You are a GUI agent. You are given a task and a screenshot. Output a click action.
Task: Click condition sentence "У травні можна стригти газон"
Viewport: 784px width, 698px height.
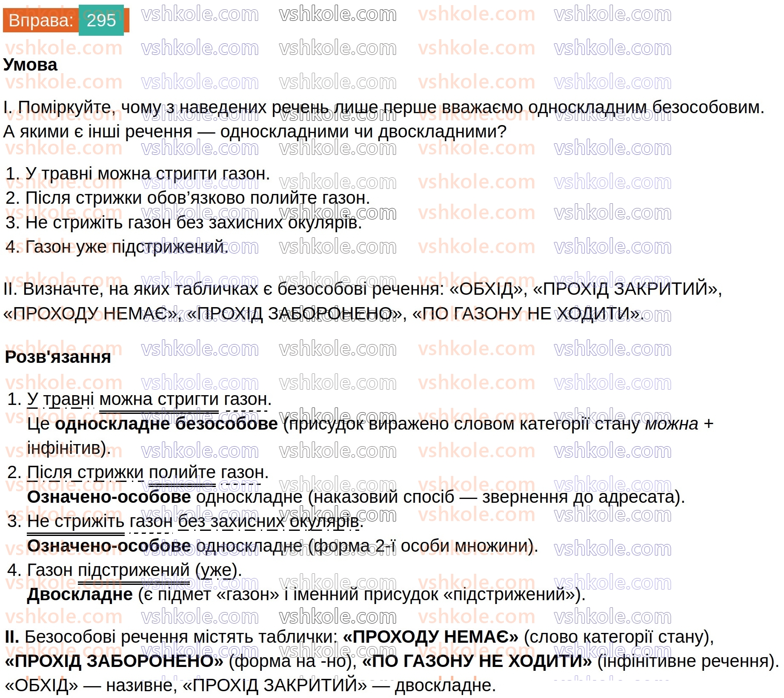click(x=138, y=174)
